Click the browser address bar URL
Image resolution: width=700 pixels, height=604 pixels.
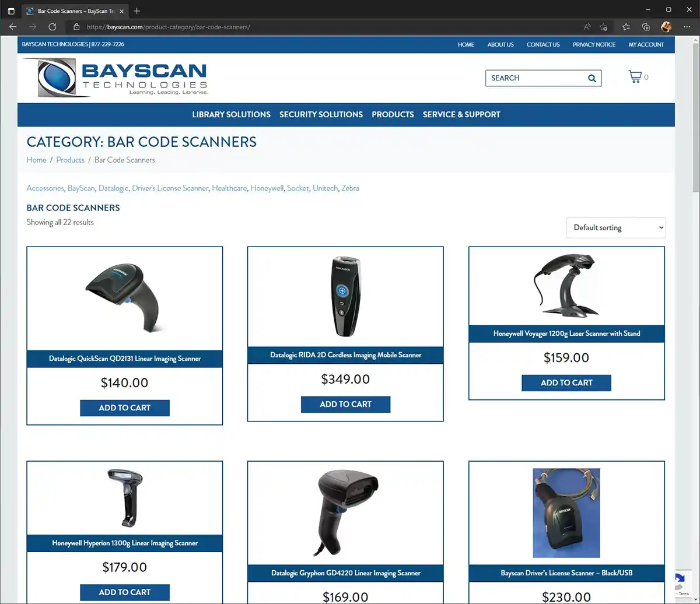pos(168,27)
